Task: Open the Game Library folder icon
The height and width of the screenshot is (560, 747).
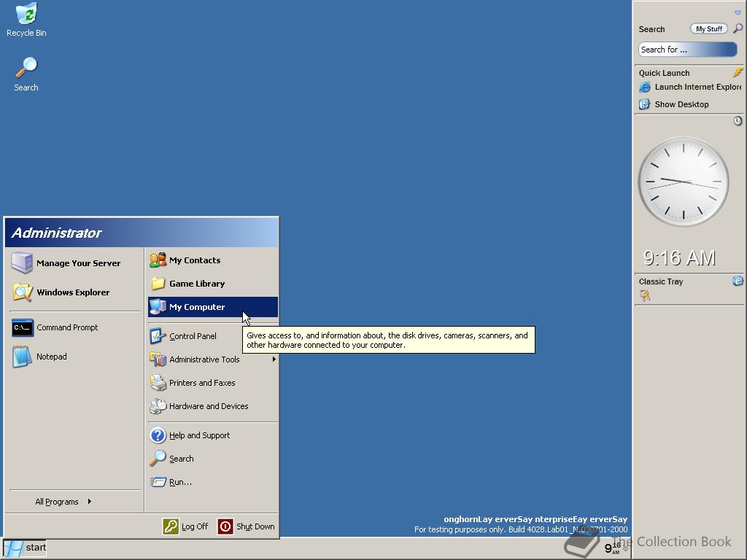Action: click(x=158, y=284)
